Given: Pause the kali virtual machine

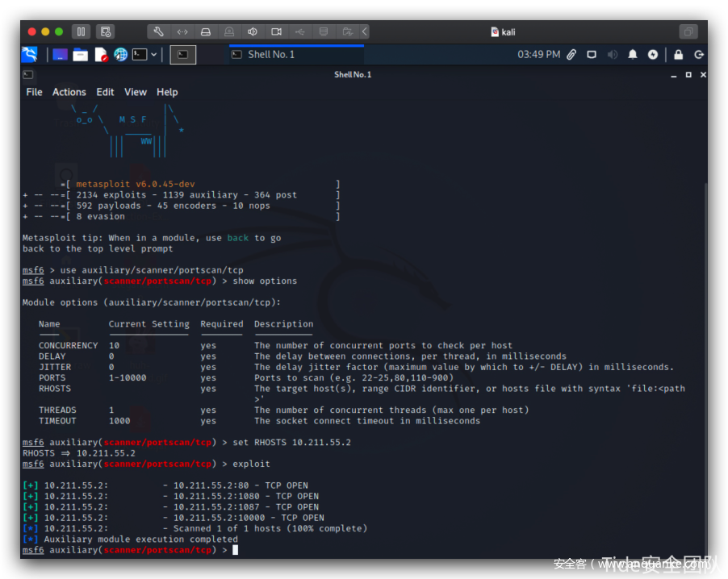Looking at the screenshot, I should coord(81,31).
